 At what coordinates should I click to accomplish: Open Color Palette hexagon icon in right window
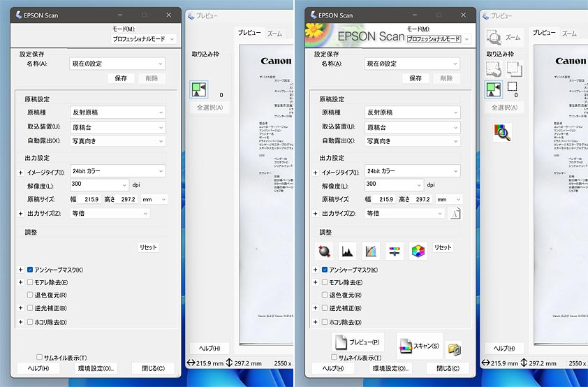(418, 251)
